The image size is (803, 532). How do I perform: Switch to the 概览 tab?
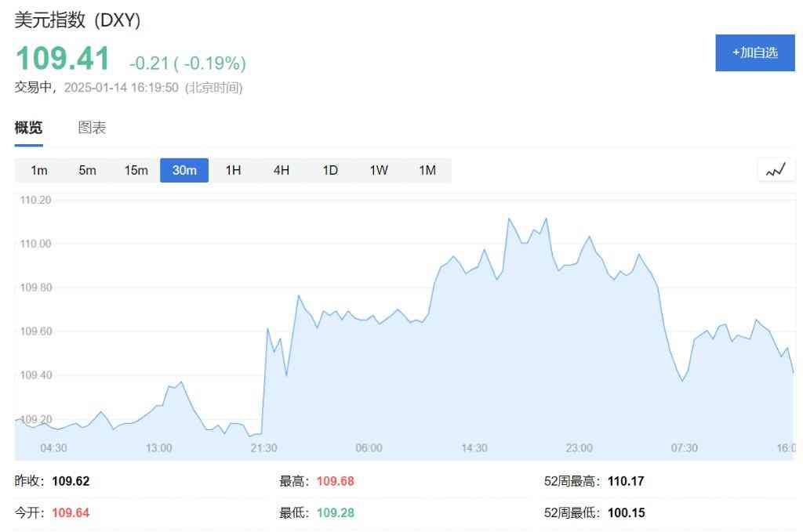point(28,128)
